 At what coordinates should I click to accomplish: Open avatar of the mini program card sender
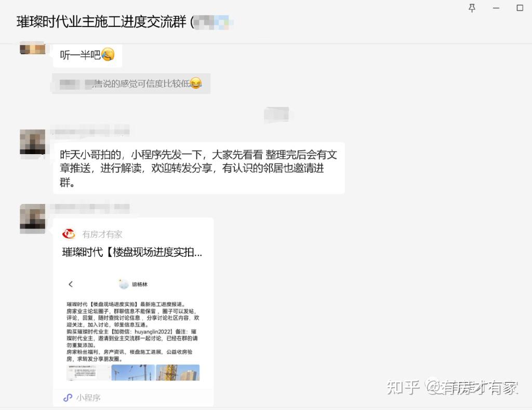click(x=33, y=218)
